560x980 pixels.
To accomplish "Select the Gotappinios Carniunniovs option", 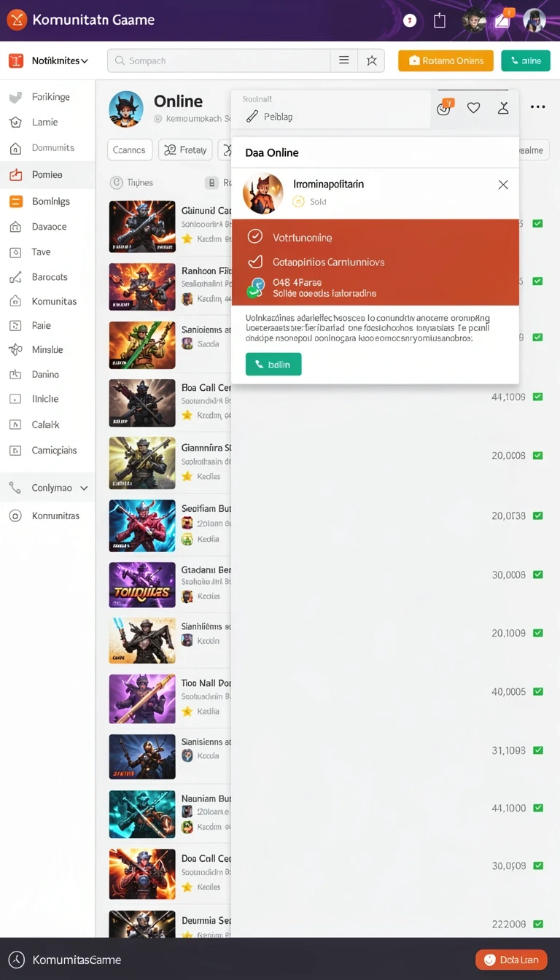I will pyautogui.click(x=375, y=262).
